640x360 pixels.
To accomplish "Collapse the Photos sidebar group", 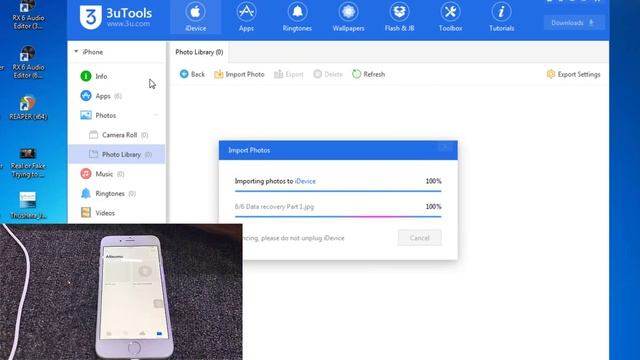I will pyautogui.click(x=156, y=116).
